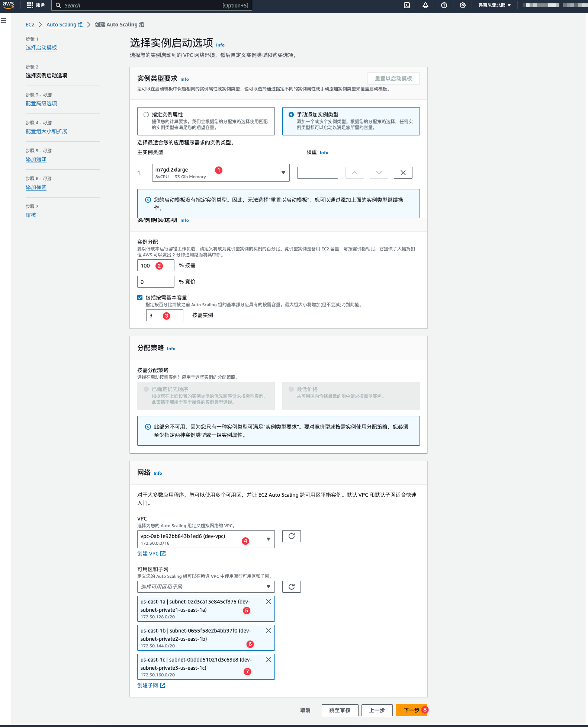The image size is (588, 727).
Task: Click the % 竞价 percentage field
Action: [x=156, y=282]
